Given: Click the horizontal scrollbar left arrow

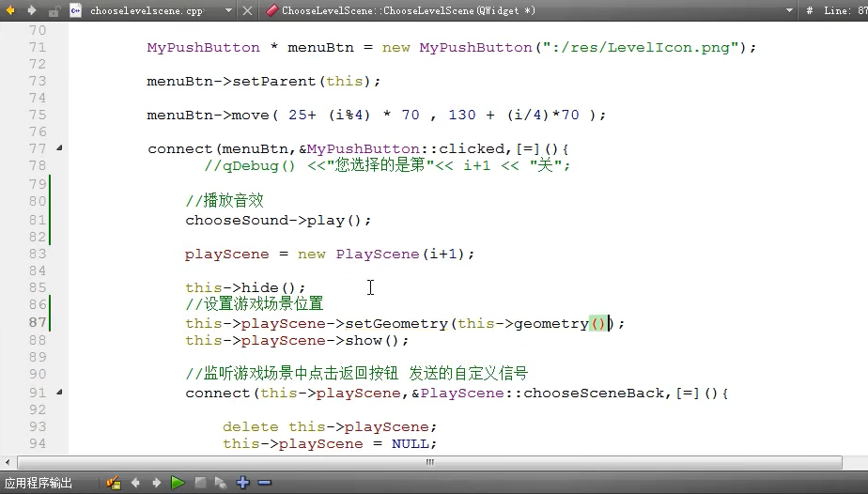Looking at the screenshot, I should 8,462.
